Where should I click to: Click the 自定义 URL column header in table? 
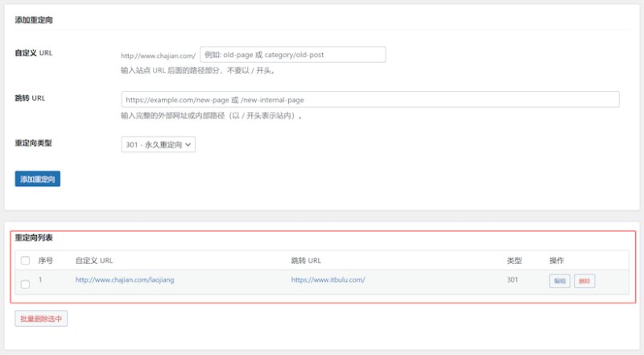(x=94, y=261)
